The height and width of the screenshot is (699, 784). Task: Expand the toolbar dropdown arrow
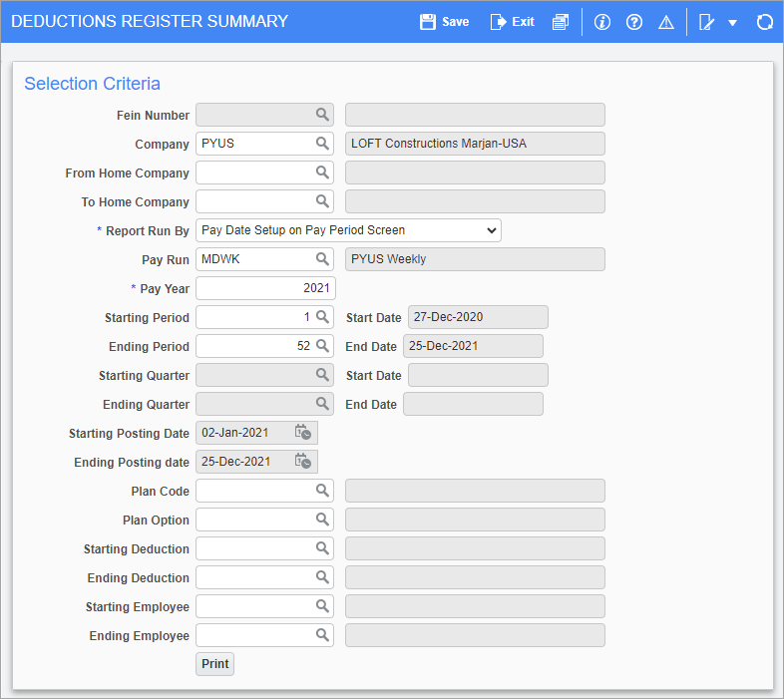click(732, 23)
